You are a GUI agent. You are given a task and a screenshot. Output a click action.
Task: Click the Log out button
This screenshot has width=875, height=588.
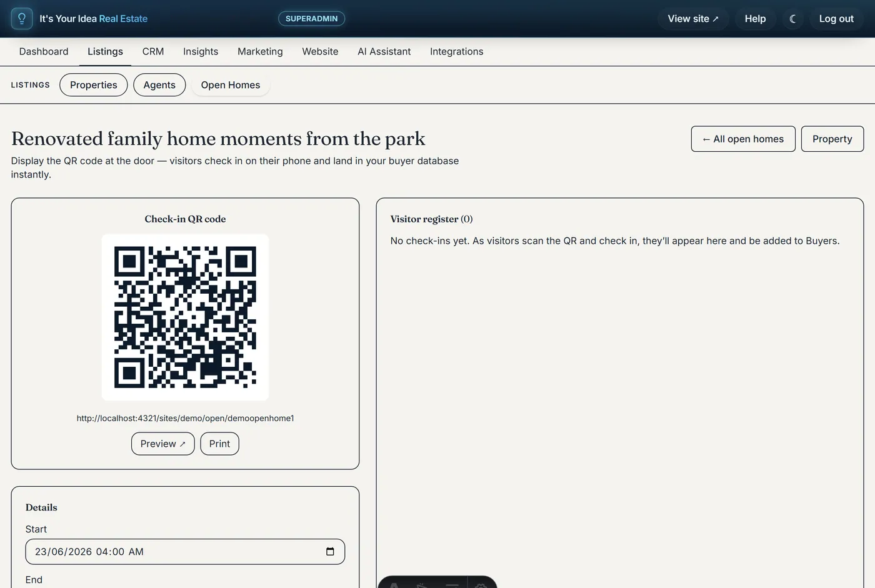[836, 19]
